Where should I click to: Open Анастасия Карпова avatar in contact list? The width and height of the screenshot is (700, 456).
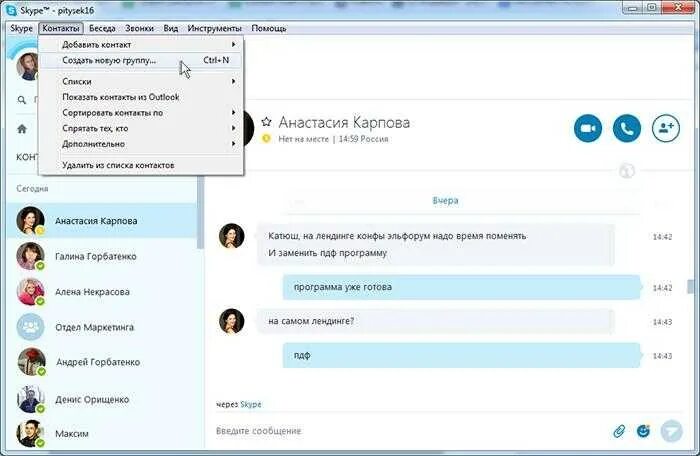point(30,220)
